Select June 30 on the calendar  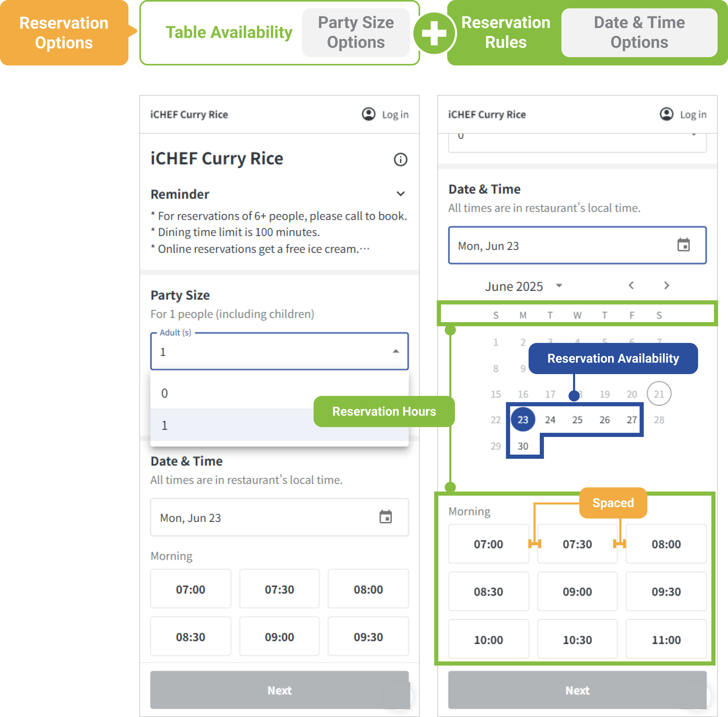tap(523, 446)
